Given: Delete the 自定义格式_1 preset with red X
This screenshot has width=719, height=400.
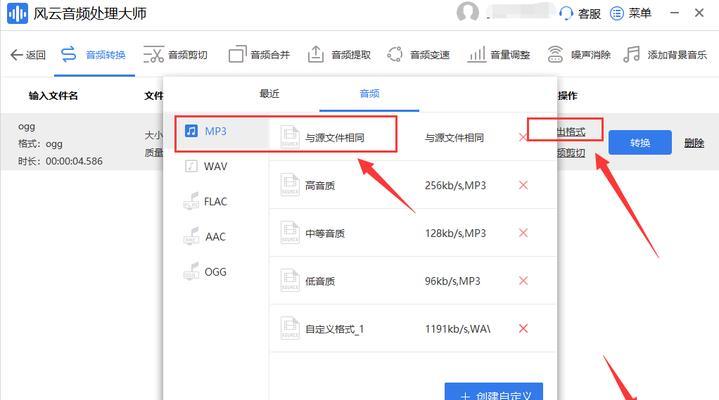Looking at the screenshot, I should click(x=523, y=328).
